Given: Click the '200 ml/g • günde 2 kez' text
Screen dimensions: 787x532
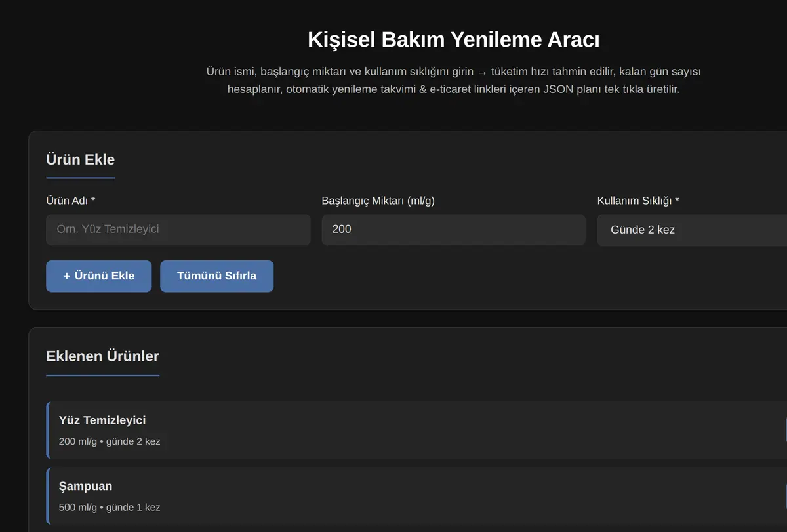Looking at the screenshot, I should click(x=110, y=441).
